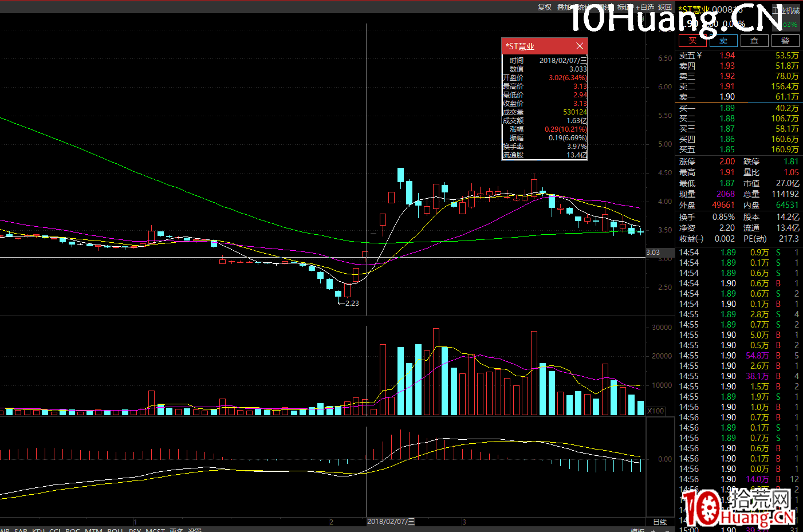Image resolution: width=803 pixels, height=532 pixels.
Task: Select the 买四 bid row at 1.86
Action: click(x=739, y=139)
